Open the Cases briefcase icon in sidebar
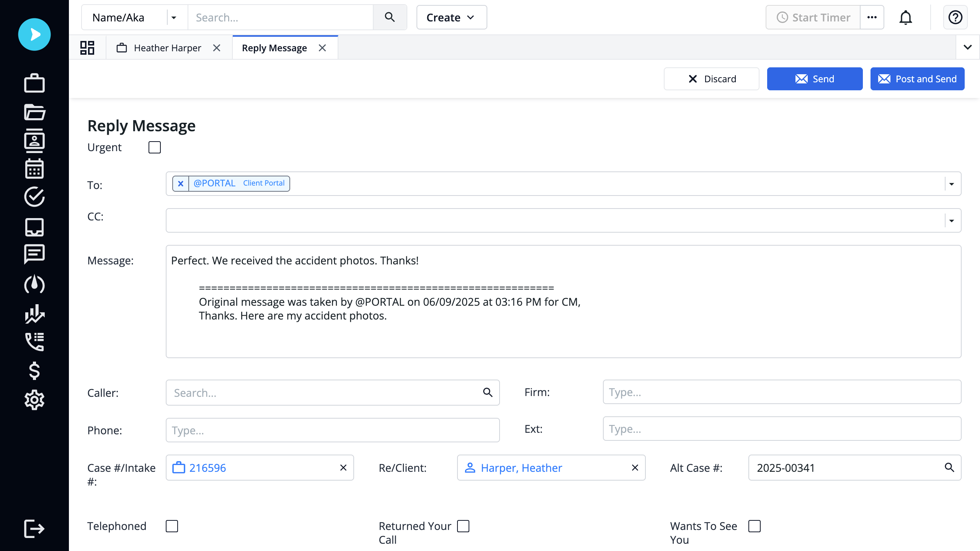Image resolution: width=980 pixels, height=551 pixels. [34, 83]
